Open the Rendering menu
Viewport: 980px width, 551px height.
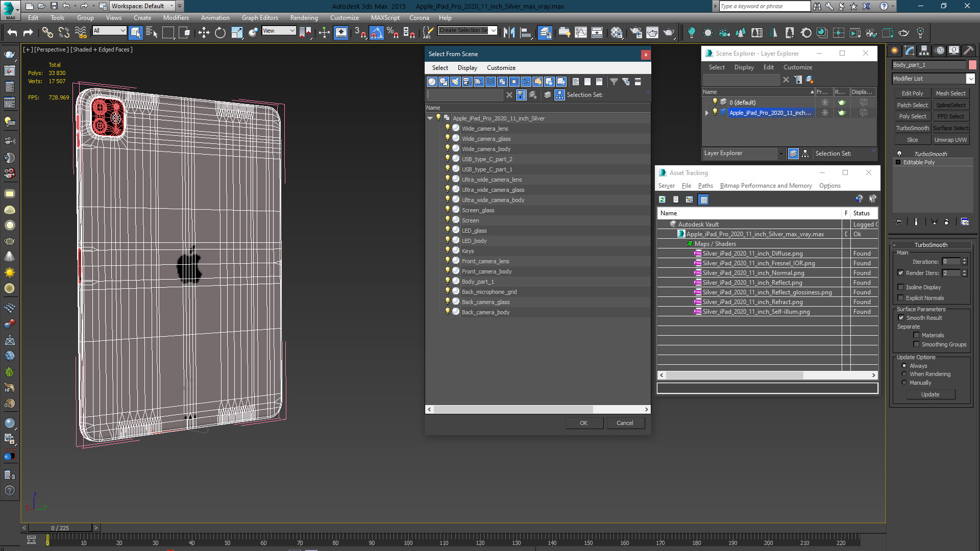coord(304,18)
